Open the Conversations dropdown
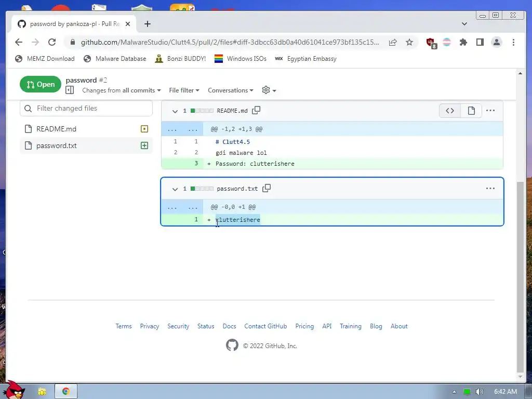532x399 pixels. click(x=230, y=90)
